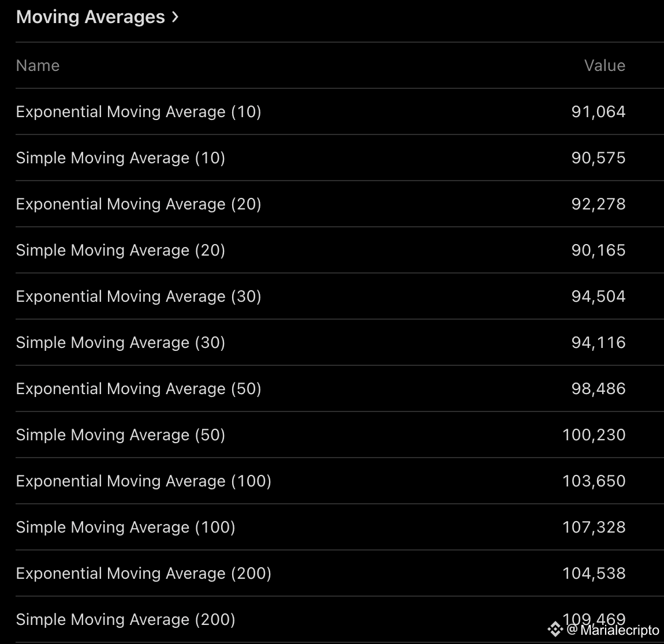Click the Name column header

coord(38,66)
